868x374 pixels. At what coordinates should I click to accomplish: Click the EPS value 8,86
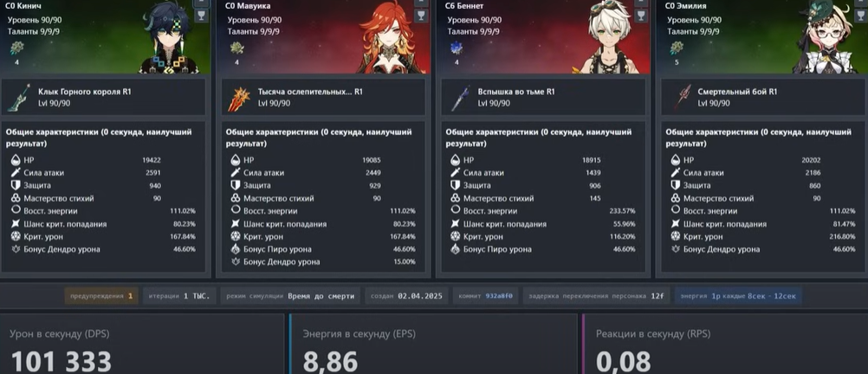330,362
